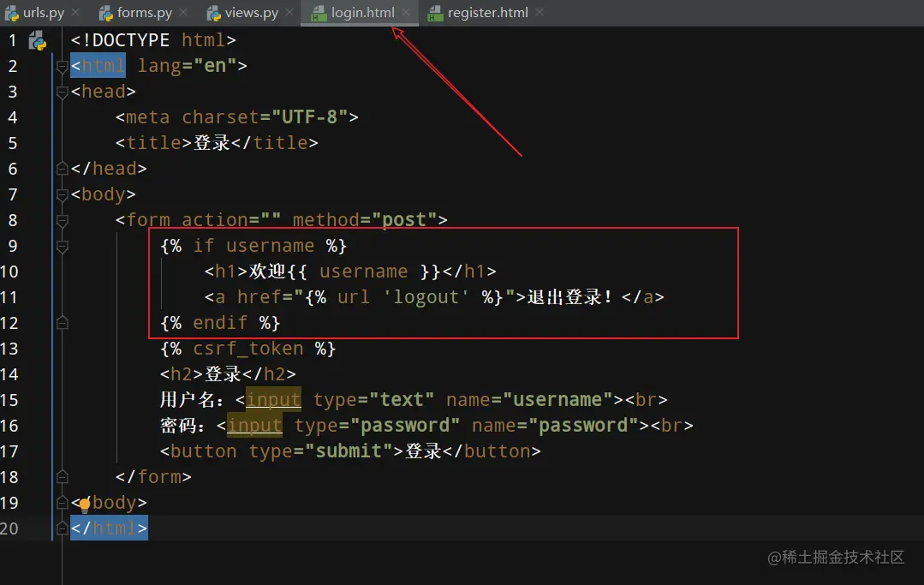924x585 pixels.
Task: Close the login.html tab
Action: point(406,12)
